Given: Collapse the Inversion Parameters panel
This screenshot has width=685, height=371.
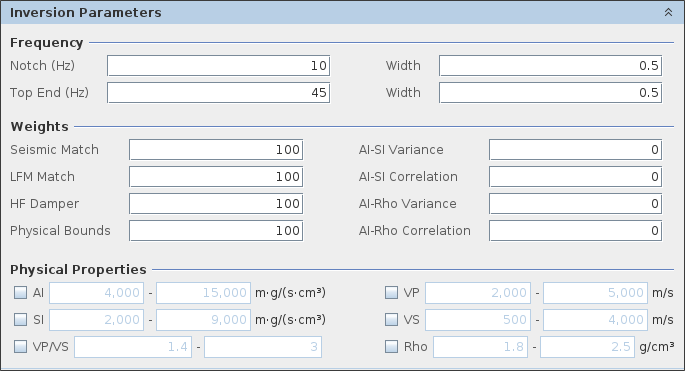Looking at the screenshot, I should (x=668, y=12).
